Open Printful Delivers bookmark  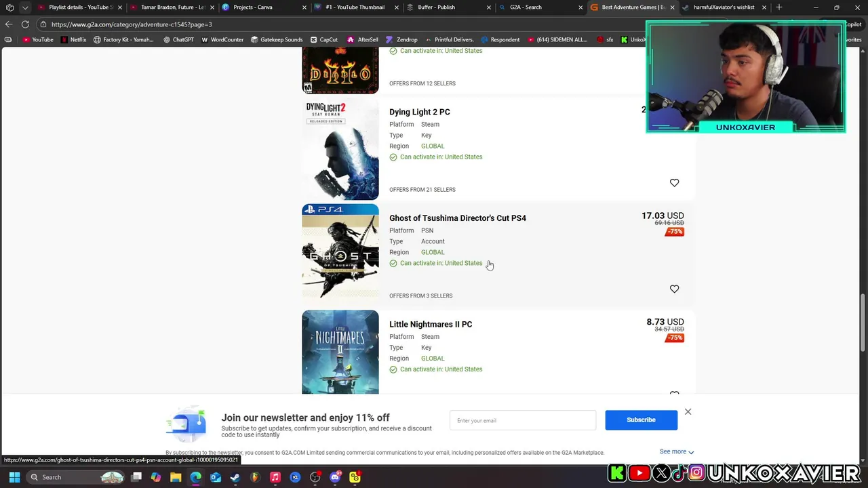(449, 40)
